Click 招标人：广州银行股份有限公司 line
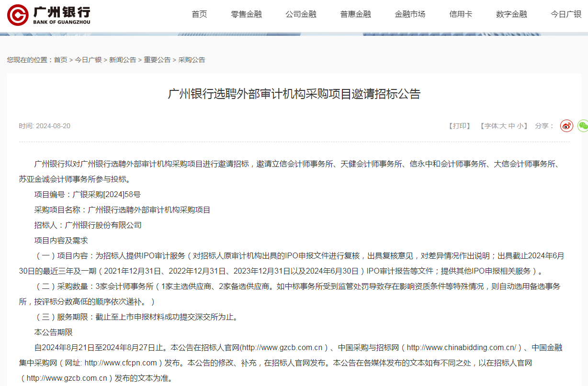Screen dimensions: 588x386 pyautogui.click(x=88, y=225)
